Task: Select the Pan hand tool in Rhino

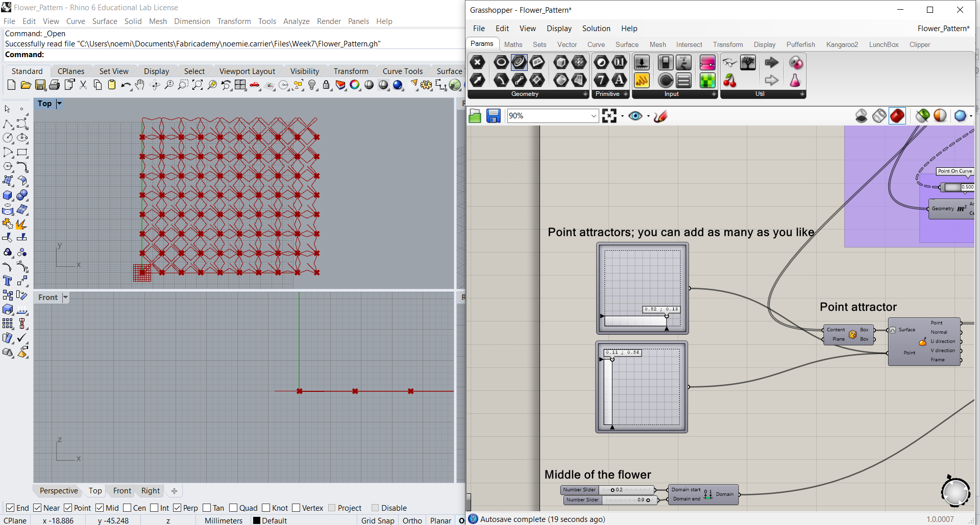Action: pos(140,85)
